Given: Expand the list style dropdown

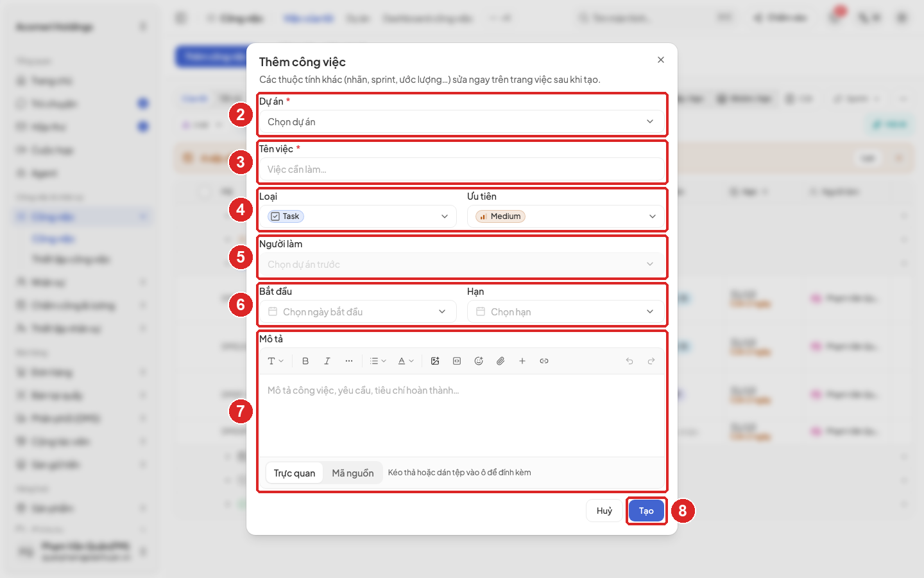Looking at the screenshot, I should (x=378, y=361).
